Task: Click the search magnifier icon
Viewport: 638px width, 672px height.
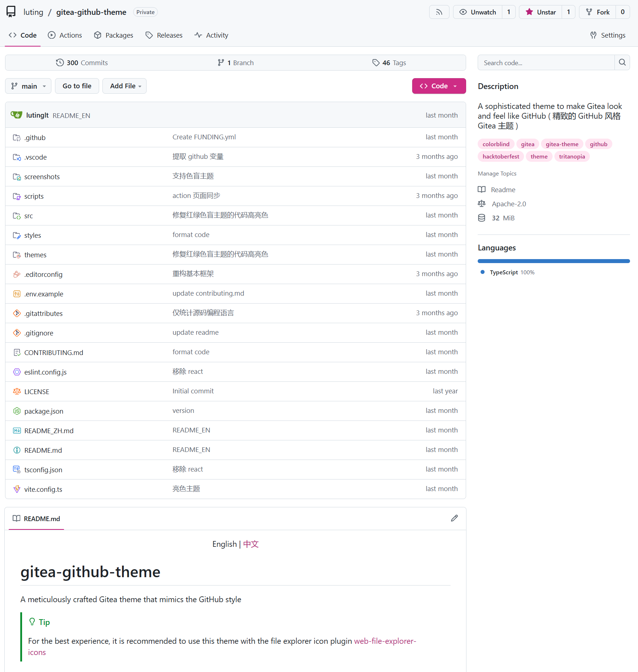Action: pos(622,63)
